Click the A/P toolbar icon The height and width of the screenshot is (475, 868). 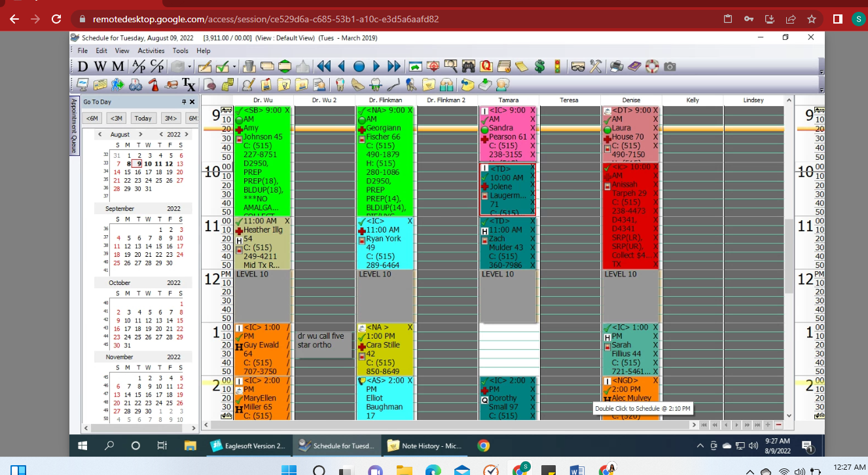point(139,66)
